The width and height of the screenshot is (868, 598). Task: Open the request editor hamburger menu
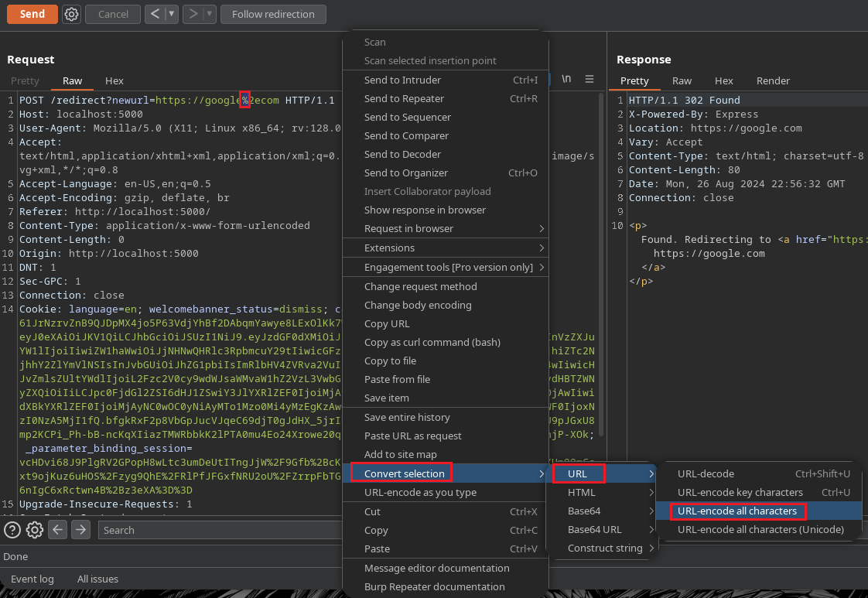[x=589, y=79]
